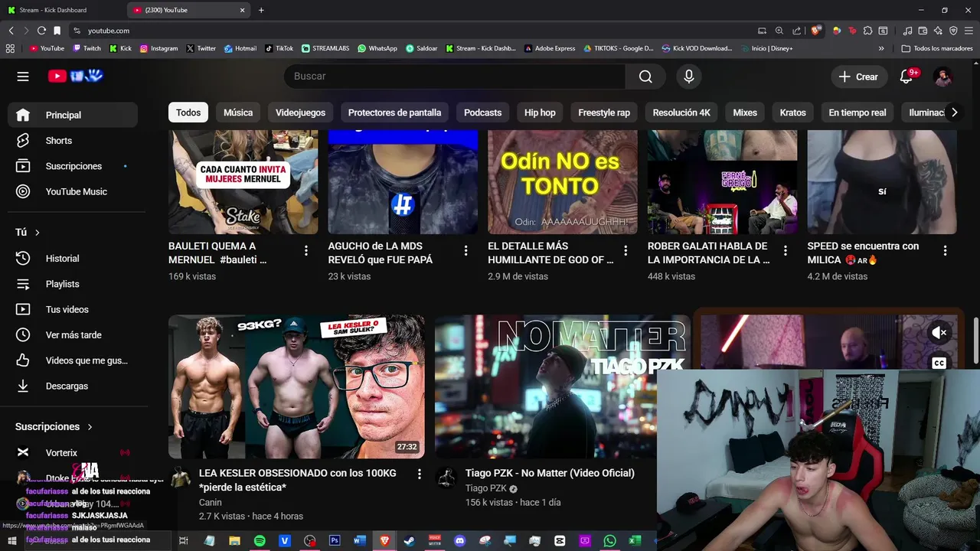Open options for ROBER GALATI HABLA short
Viewport: 980px width, 551px height.
coord(785,250)
